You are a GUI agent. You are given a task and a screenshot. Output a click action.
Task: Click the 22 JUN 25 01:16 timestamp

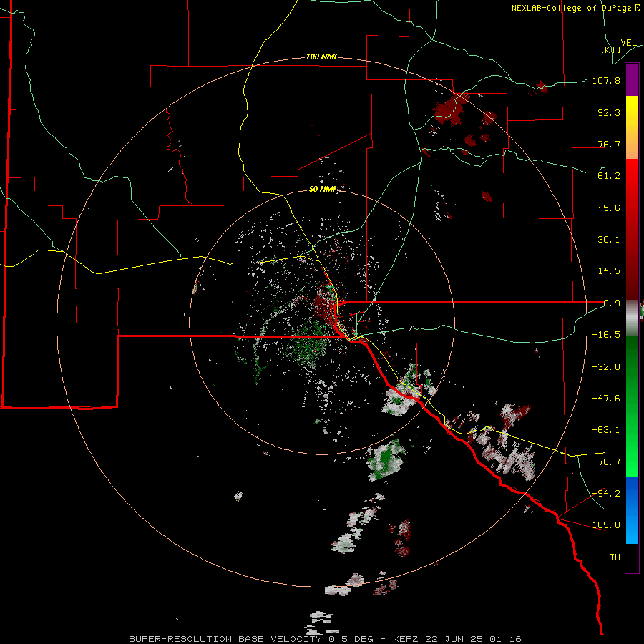(x=472, y=639)
